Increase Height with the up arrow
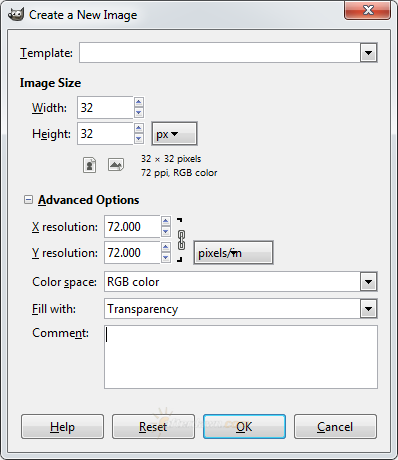This screenshot has height=460, width=398. click(x=139, y=128)
